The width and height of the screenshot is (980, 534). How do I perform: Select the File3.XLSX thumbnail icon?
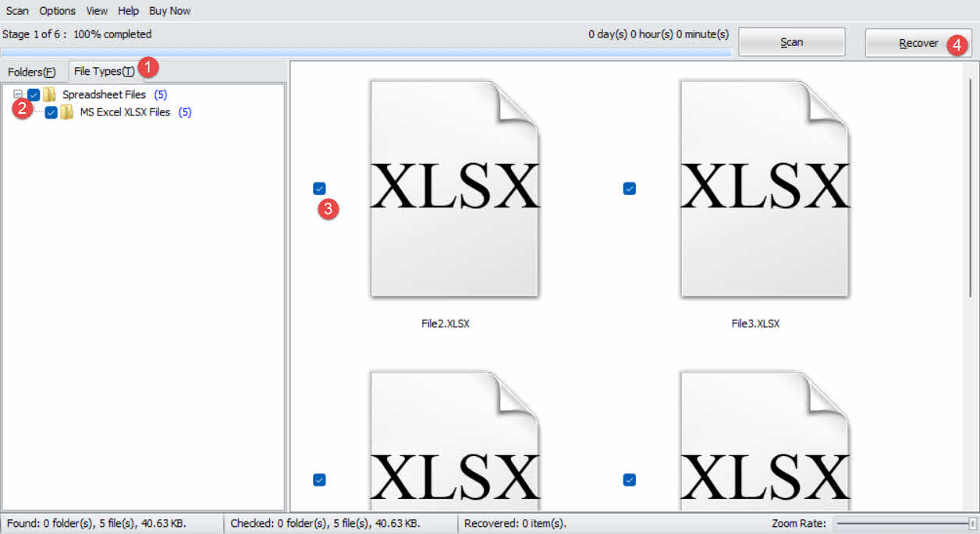tap(765, 189)
